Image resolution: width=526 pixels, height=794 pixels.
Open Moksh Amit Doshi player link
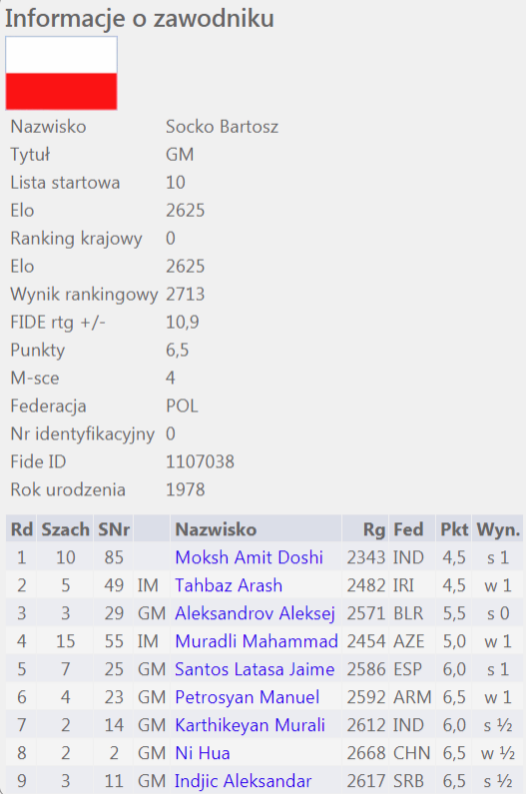click(x=249, y=558)
